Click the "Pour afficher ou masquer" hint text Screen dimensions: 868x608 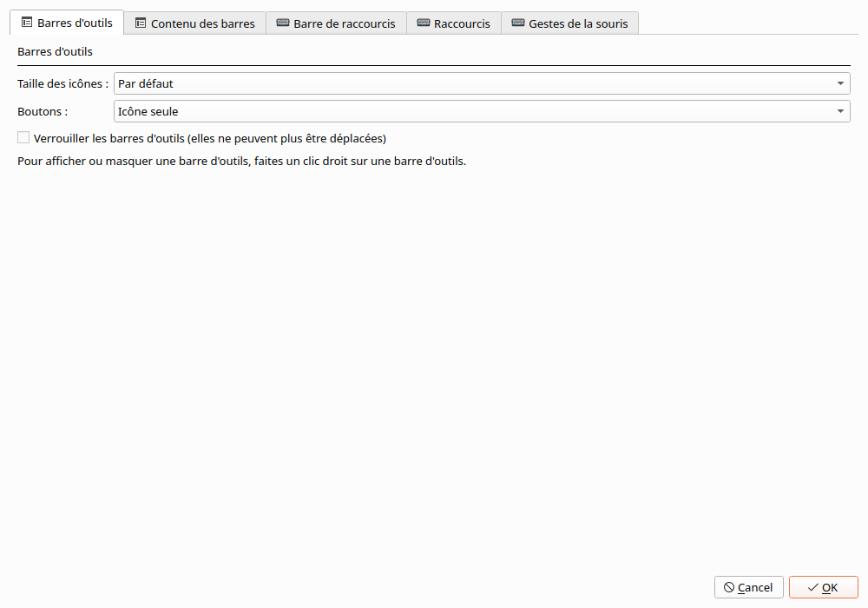tap(242, 162)
